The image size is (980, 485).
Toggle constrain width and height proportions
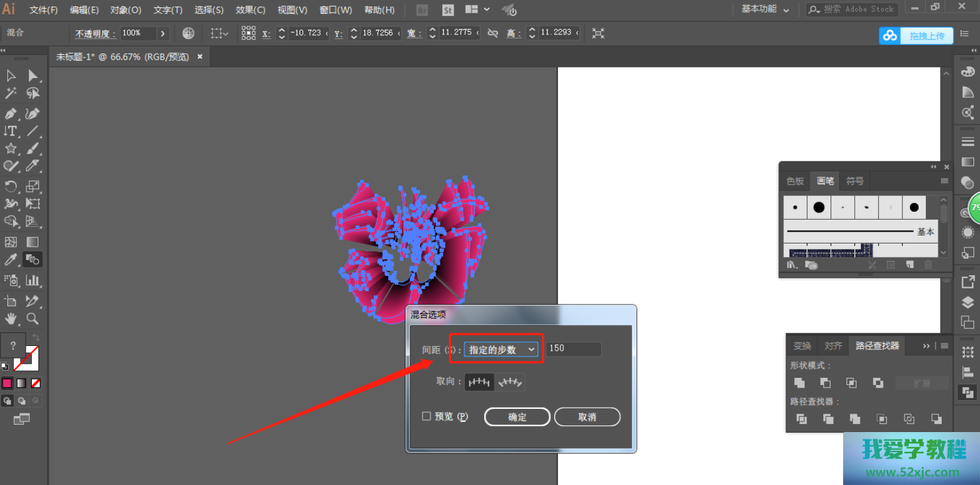pyautogui.click(x=493, y=33)
